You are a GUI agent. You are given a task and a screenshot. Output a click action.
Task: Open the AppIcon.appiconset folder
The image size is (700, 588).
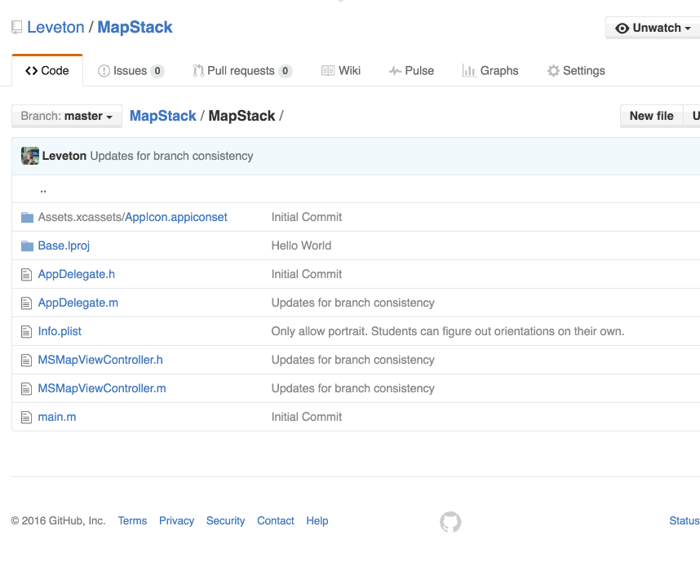tap(176, 217)
